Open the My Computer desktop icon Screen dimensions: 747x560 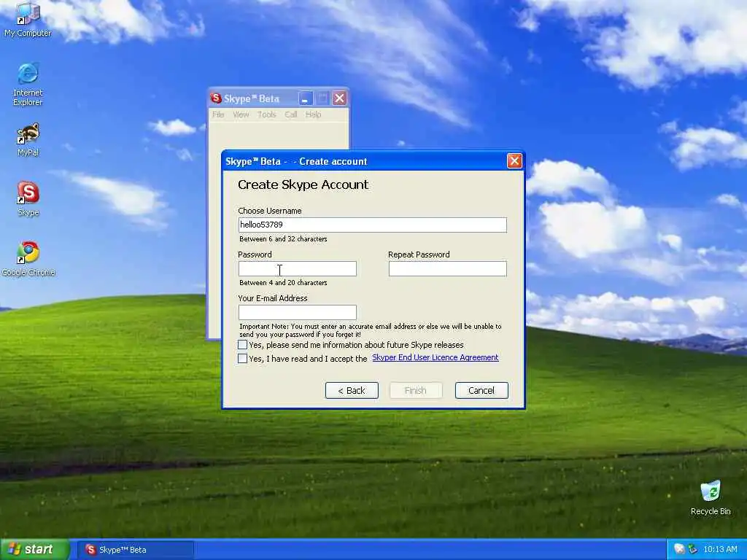28,19
